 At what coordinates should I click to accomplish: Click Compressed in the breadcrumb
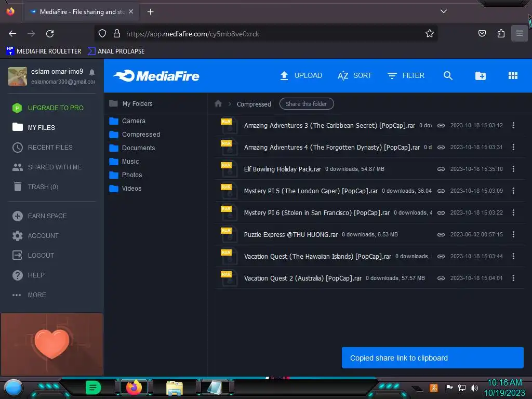click(254, 104)
